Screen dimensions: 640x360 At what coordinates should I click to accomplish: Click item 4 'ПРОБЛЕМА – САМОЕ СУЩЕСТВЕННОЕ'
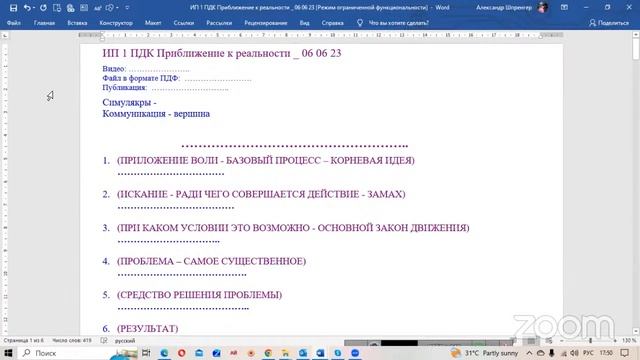click(211, 261)
